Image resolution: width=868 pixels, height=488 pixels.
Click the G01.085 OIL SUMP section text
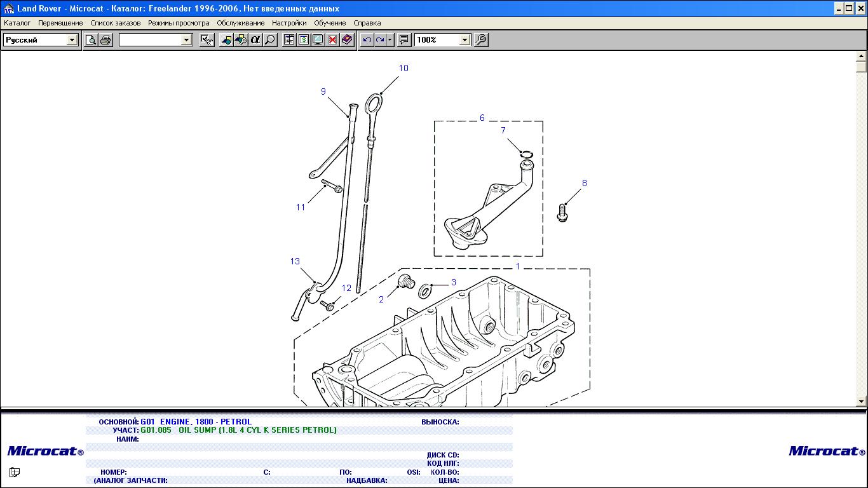click(238, 430)
